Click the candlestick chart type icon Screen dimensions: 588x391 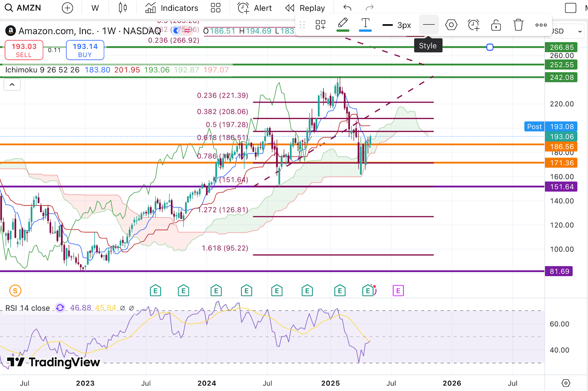[123, 8]
